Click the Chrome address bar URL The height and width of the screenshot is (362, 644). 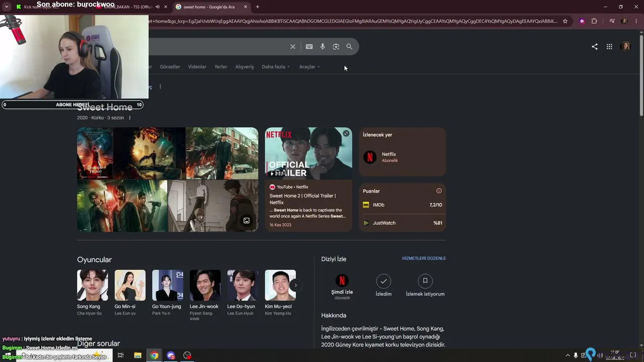(x=354, y=21)
